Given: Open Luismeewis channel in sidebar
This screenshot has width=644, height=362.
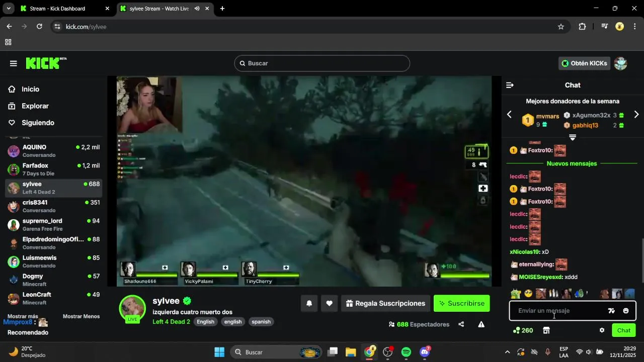Looking at the screenshot, I should click(53, 261).
